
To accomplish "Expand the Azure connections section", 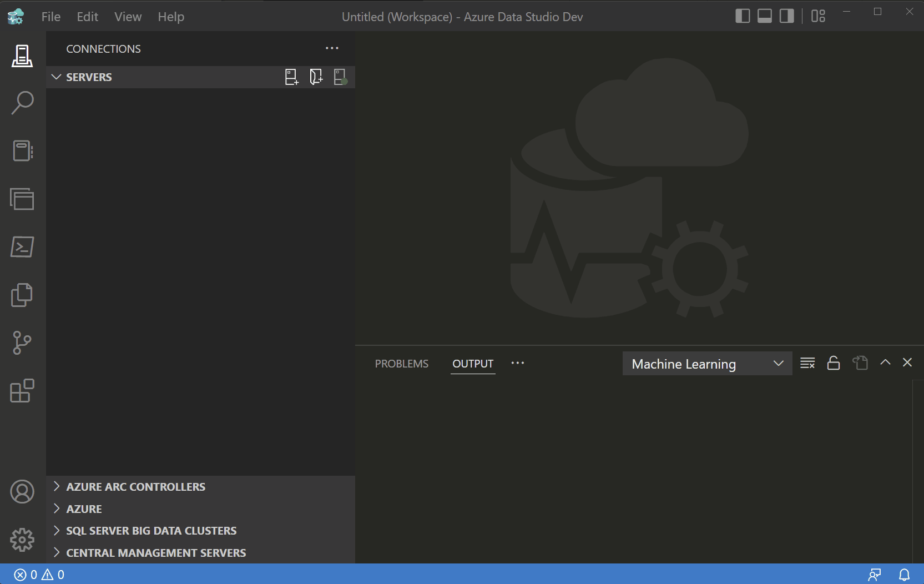I will tap(84, 508).
